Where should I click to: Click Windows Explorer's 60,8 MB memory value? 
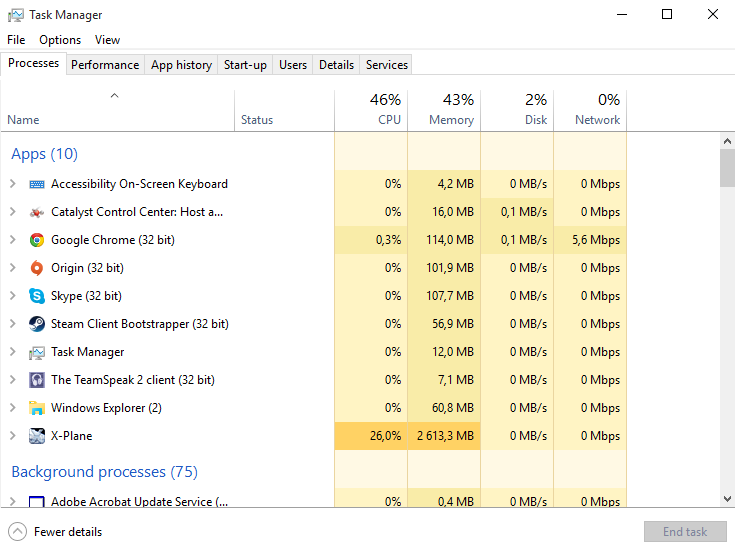tap(453, 408)
